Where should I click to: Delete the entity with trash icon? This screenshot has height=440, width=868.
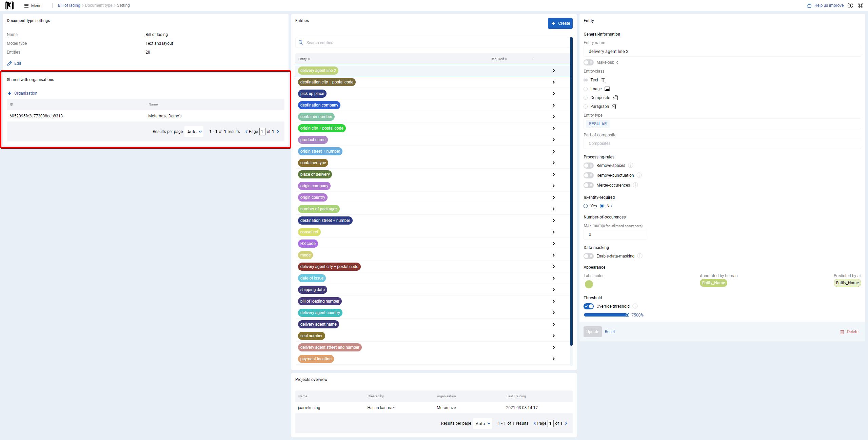(849, 332)
